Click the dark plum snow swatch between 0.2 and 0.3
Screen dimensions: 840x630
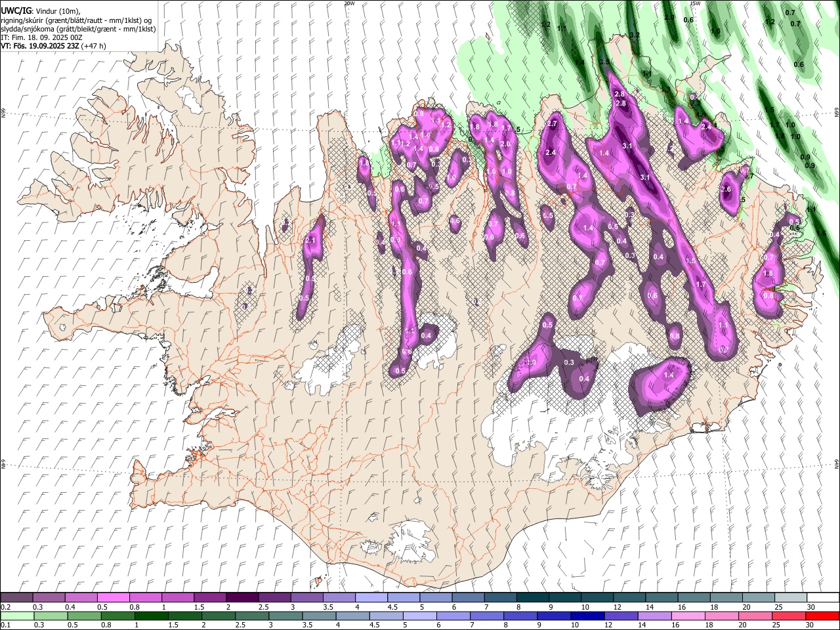pyautogui.click(x=17, y=597)
